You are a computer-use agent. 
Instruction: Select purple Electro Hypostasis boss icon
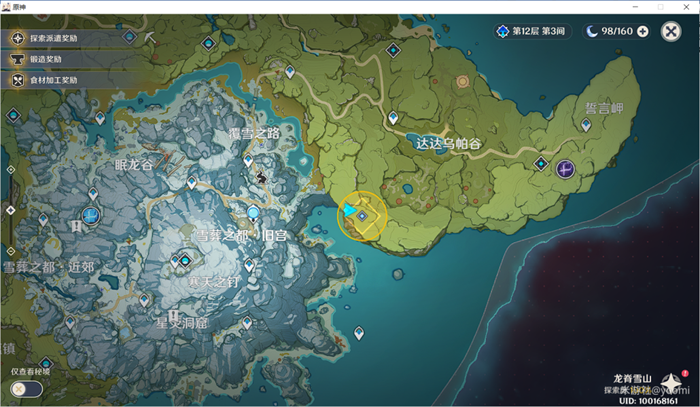565,169
